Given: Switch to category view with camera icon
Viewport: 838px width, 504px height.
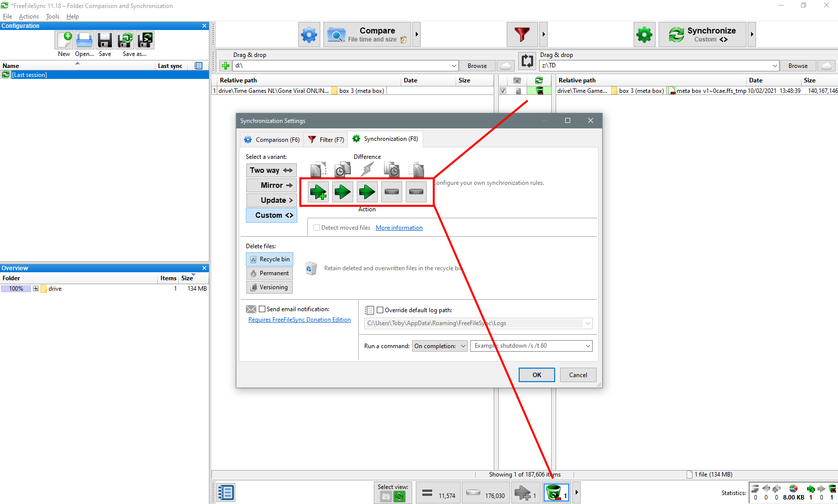Looking at the screenshot, I should [386, 497].
